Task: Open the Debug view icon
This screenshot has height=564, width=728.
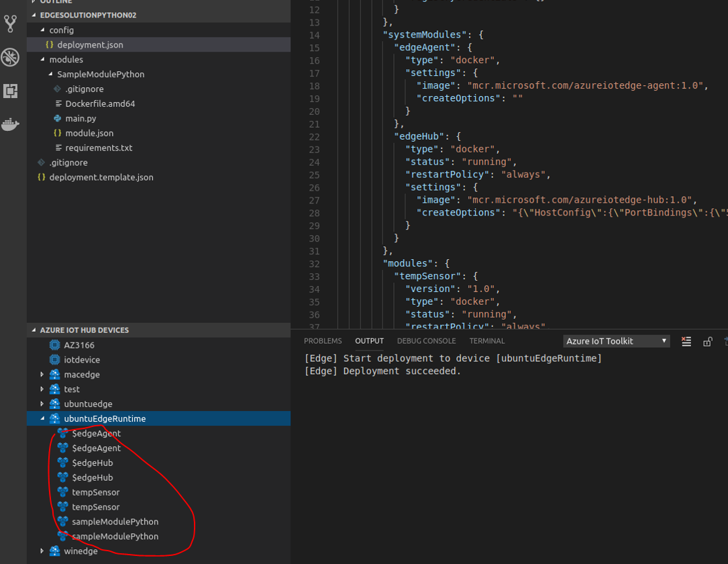Action: tap(10, 58)
